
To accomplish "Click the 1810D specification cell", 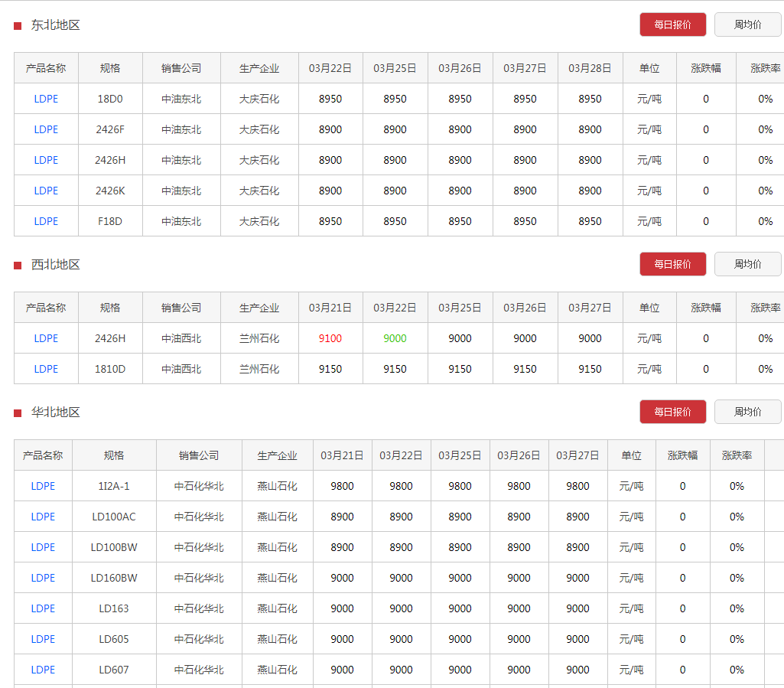I will pyautogui.click(x=110, y=369).
